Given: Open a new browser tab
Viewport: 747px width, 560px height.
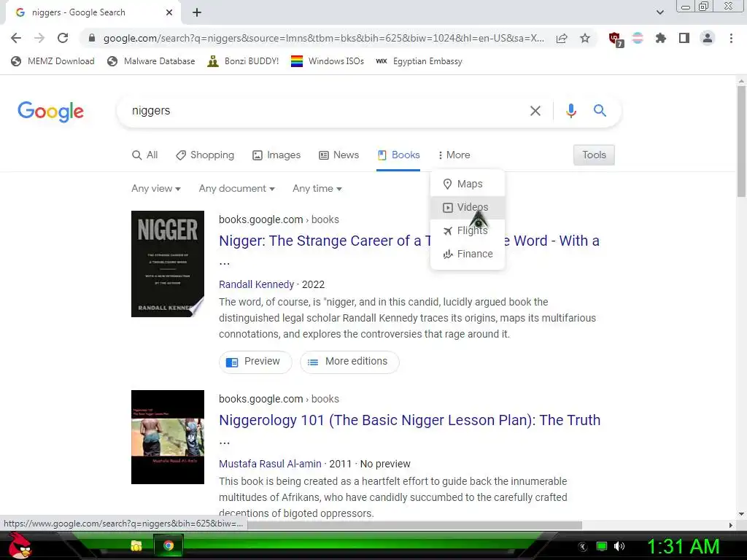Looking at the screenshot, I should [x=197, y=12].
